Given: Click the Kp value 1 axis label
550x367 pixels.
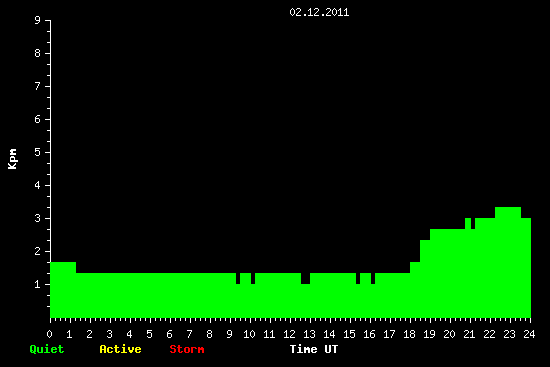Looking at the screenshot, I should 38,284.
